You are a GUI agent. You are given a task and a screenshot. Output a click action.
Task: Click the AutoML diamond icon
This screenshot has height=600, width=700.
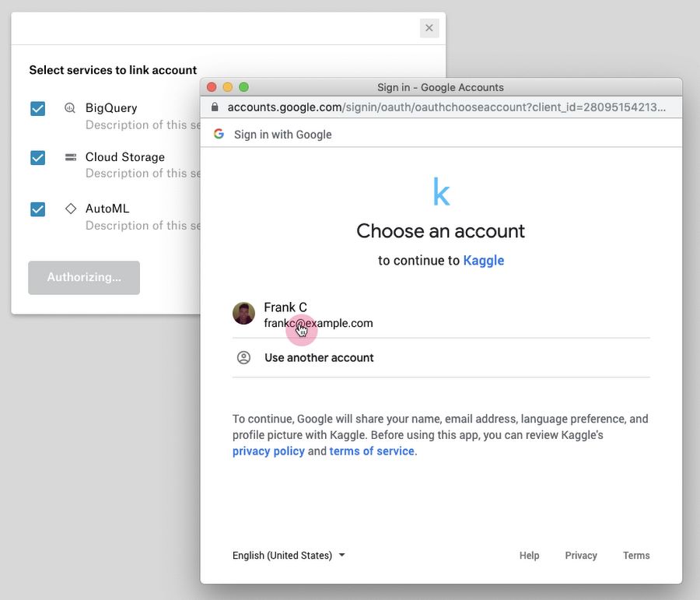(x=71, y=209)
